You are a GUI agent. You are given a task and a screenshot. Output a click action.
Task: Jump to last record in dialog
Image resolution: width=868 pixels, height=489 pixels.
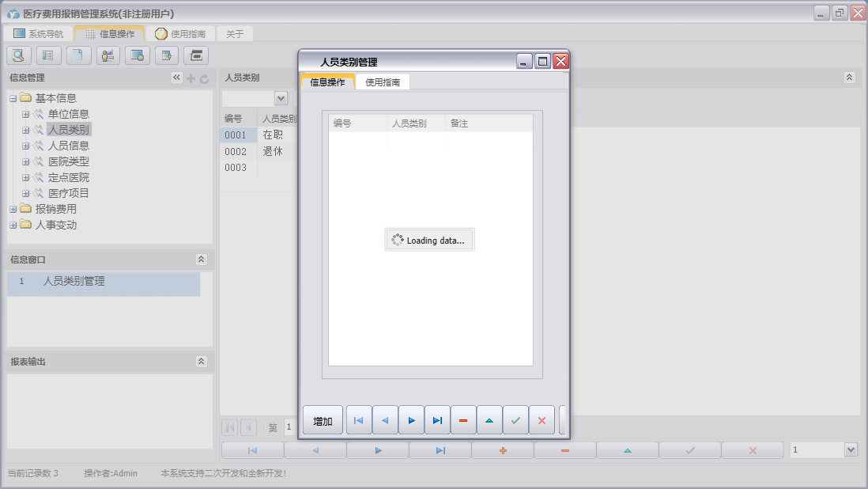(x=437, y=420)
